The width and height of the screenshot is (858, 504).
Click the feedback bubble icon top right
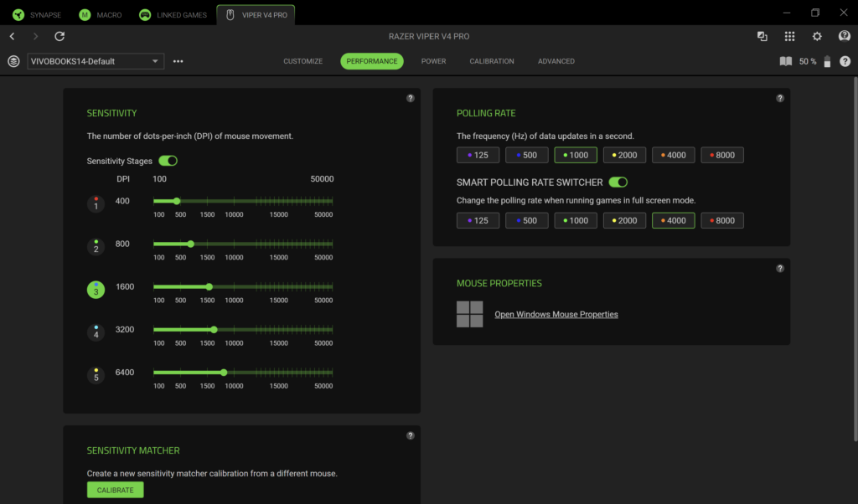[845, 36]
